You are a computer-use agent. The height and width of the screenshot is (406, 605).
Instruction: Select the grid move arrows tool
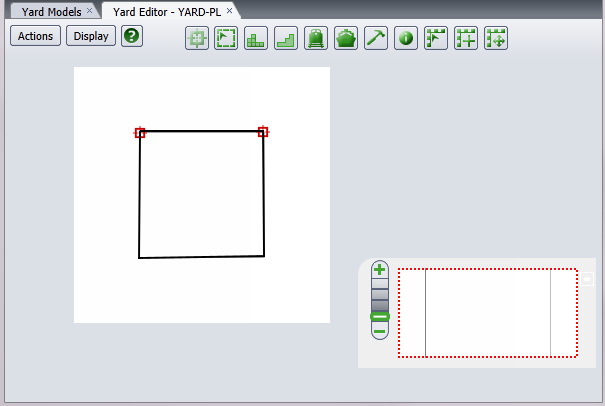point(496,38)
